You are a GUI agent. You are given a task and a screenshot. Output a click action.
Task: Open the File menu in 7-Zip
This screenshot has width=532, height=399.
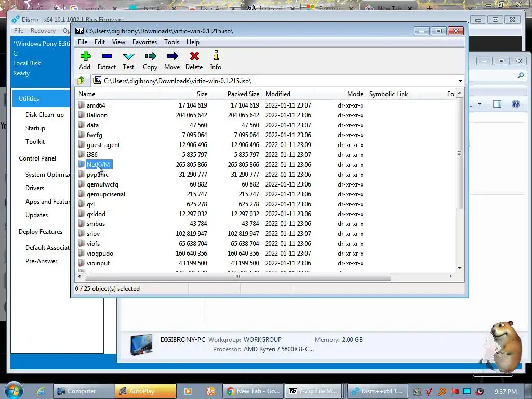(x=83, y=42)
